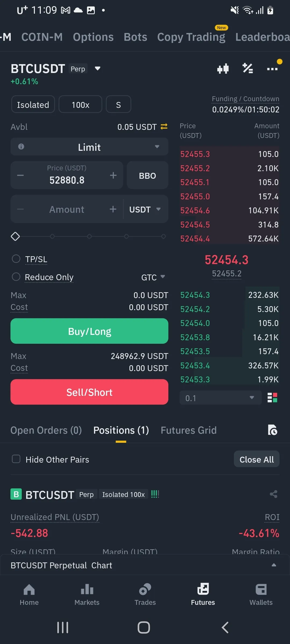Check the Hide Other Pairs box

(x=16, y=459)
